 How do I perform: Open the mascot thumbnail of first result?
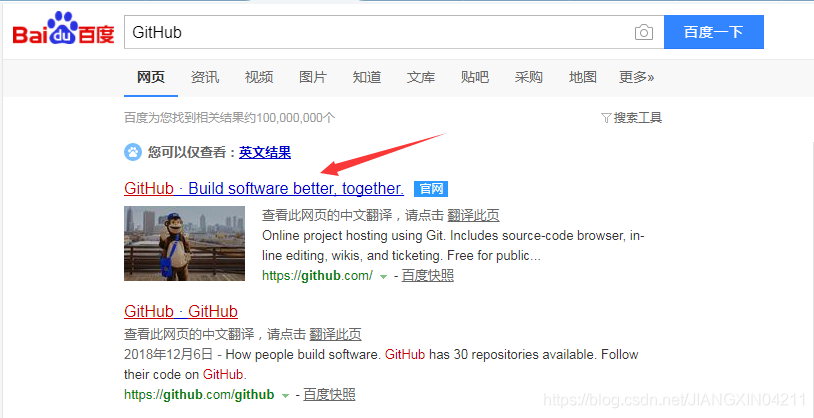tap(184, 244)
